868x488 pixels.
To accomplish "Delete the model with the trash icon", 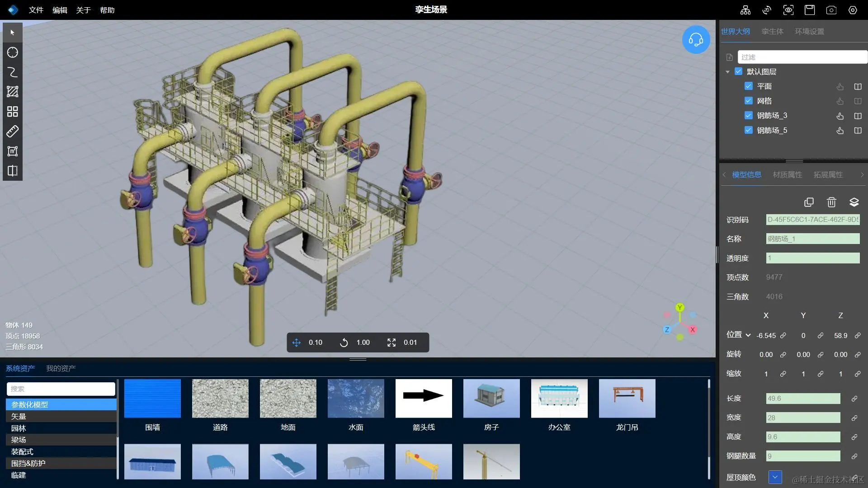I will coord(831,202).
